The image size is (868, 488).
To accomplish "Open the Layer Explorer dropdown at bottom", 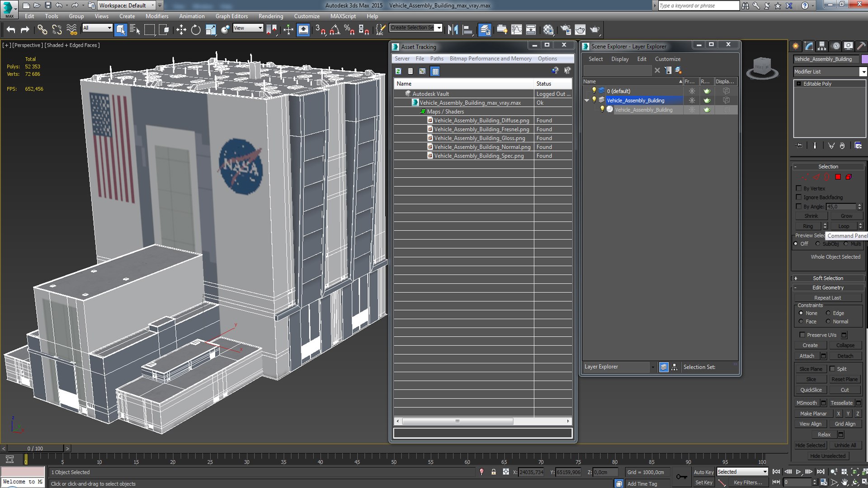I will tap(619, 367).
